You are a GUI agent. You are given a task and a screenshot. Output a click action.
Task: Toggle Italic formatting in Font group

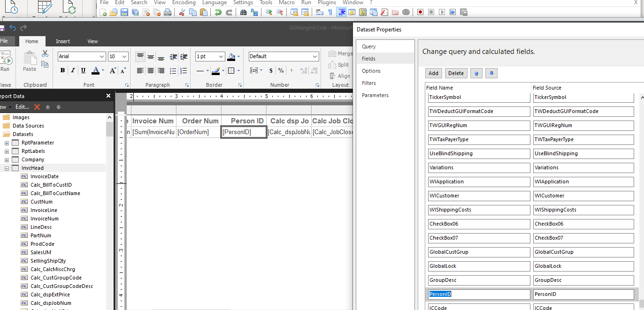pyautogui.click(x=73, y=71)
